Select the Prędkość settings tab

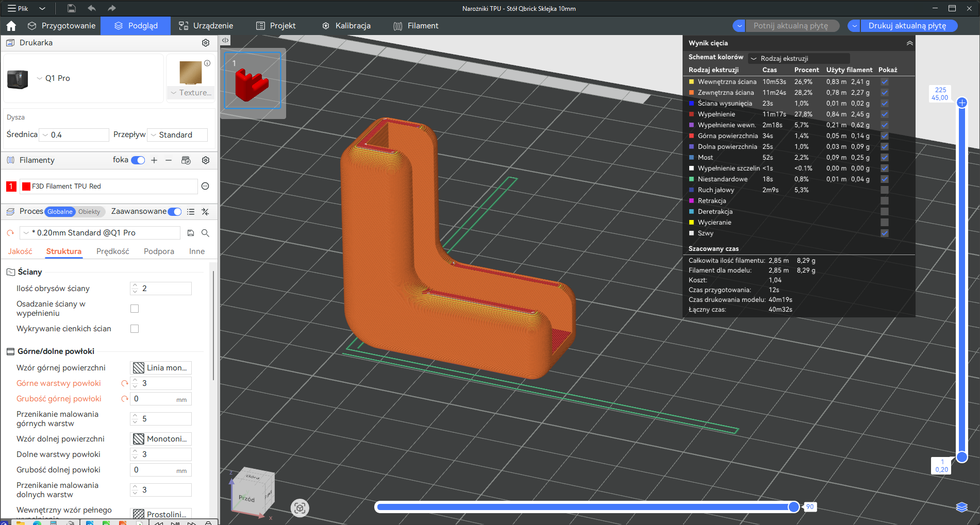pyautogui.click(x=113, y=251)
